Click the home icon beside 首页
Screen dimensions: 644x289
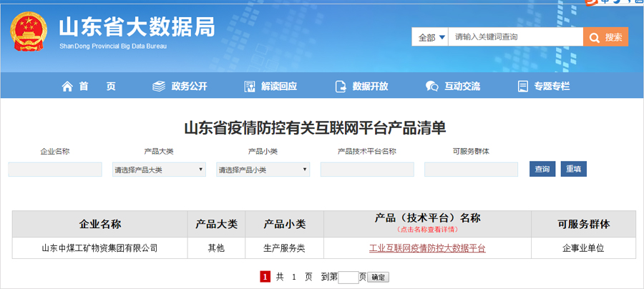coord(67,86)
